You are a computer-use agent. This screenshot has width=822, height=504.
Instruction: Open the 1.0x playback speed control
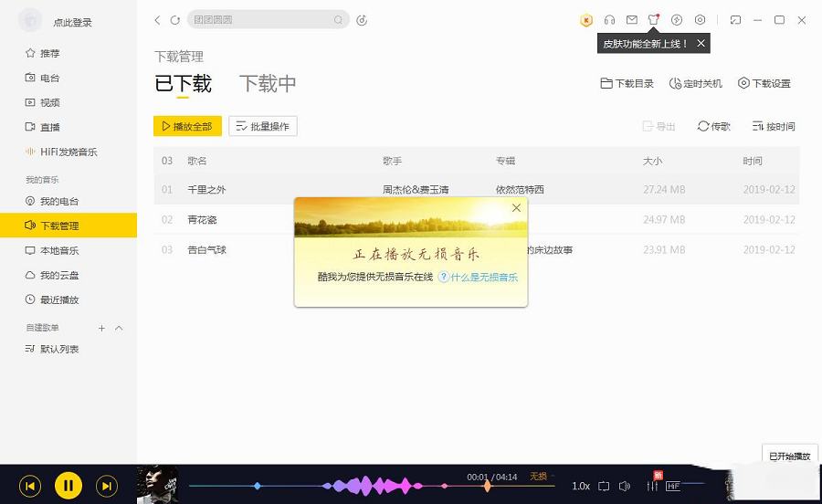click(581, 486)
